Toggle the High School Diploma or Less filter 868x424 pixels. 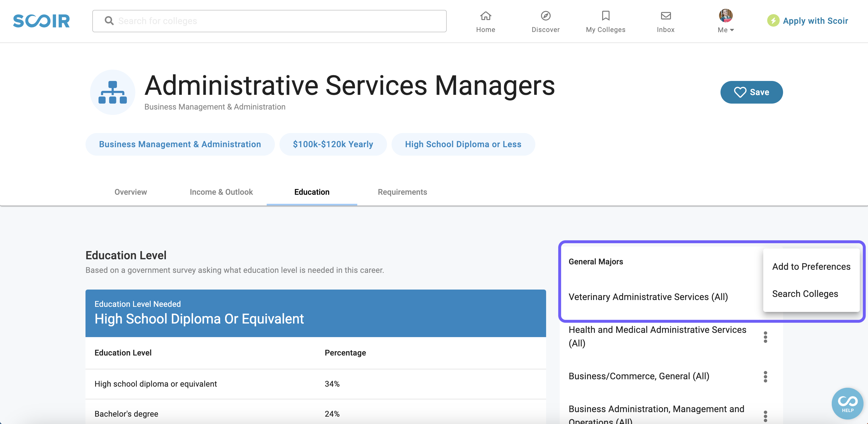click(x=463, y=144)
